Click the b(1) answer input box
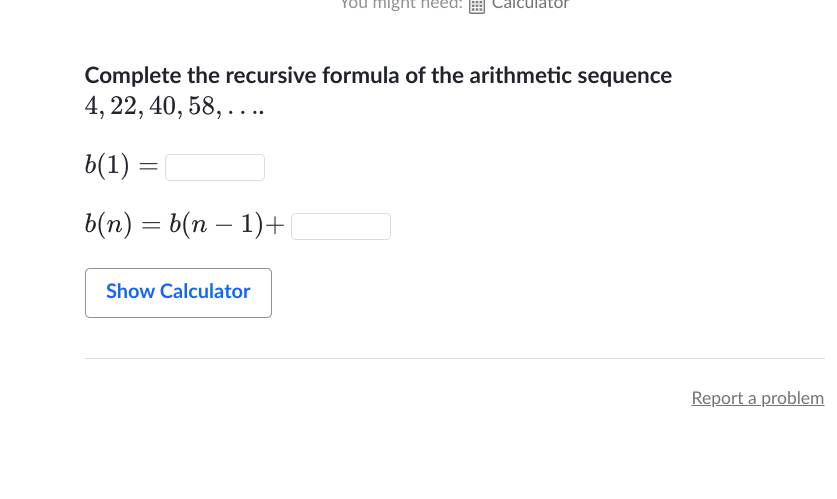 click(215, 167)
